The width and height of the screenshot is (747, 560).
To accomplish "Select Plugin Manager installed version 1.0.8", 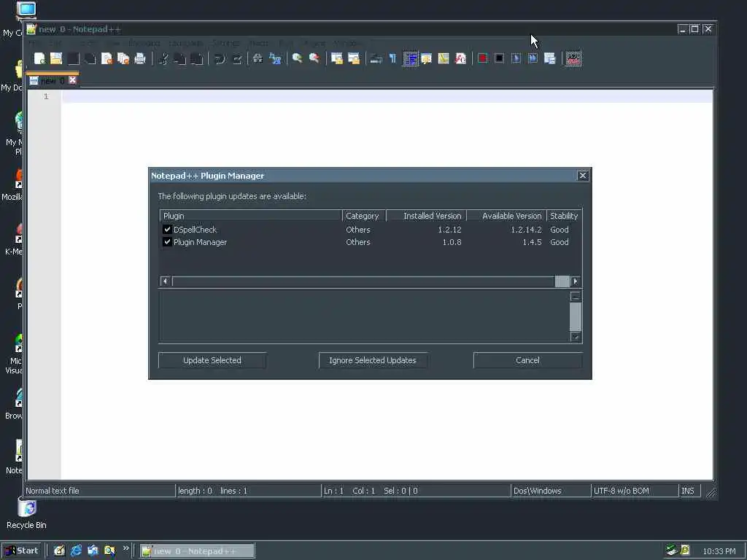I will coord(452,242).
